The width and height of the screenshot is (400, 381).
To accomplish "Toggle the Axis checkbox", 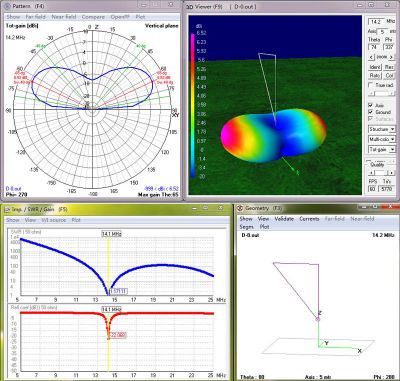I will 371,105.
